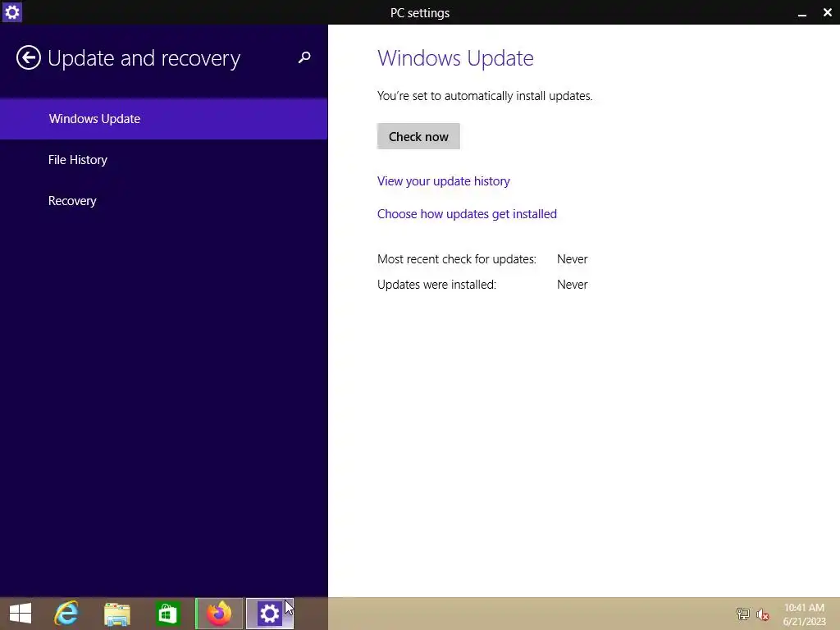Click the Windows Update page heading
The height and width of the screenshot is (630, 840).
pyautogui.click(x=455, y=58)
